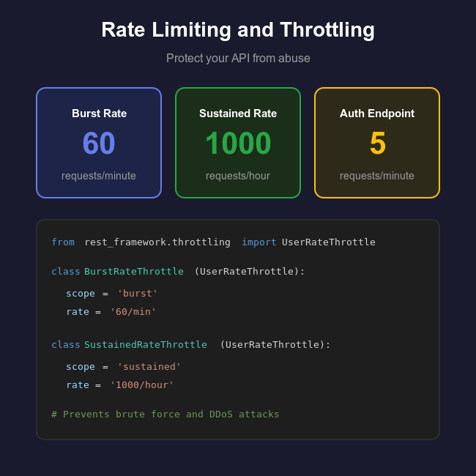Image resolution: width=476 pixels, height=476 pixels.
Task: Click the brute force and DDoS comment
Action: click(166, 414)
